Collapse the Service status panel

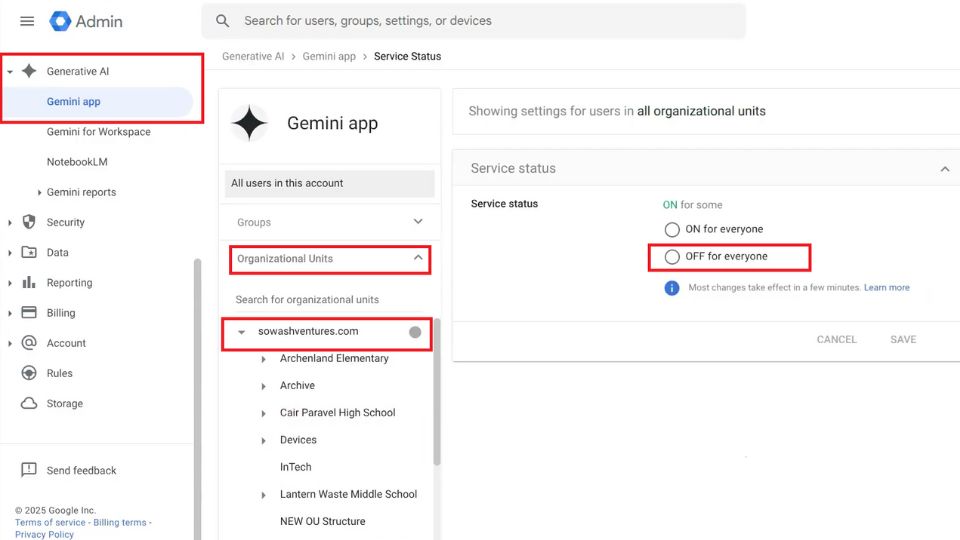point(944,169)
